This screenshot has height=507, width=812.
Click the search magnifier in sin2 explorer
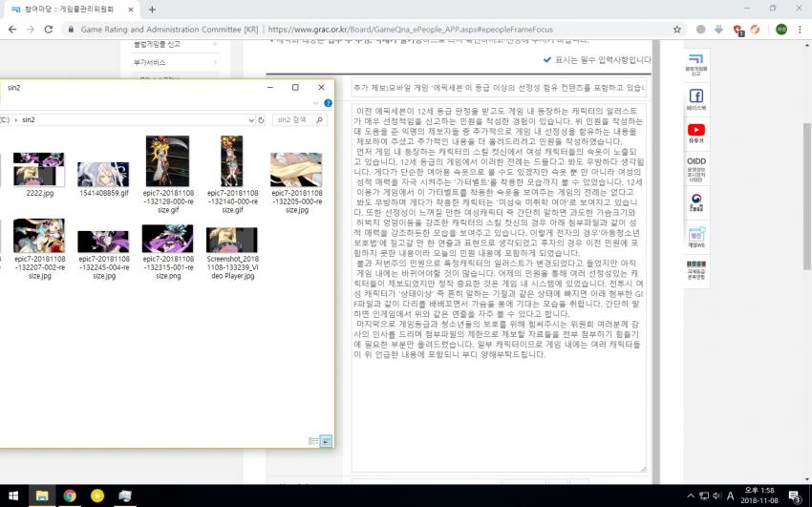click(319, 120)
